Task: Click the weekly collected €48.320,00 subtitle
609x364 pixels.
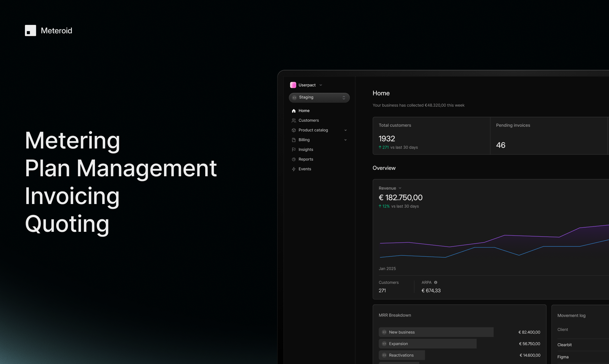Action: (418, 105)
